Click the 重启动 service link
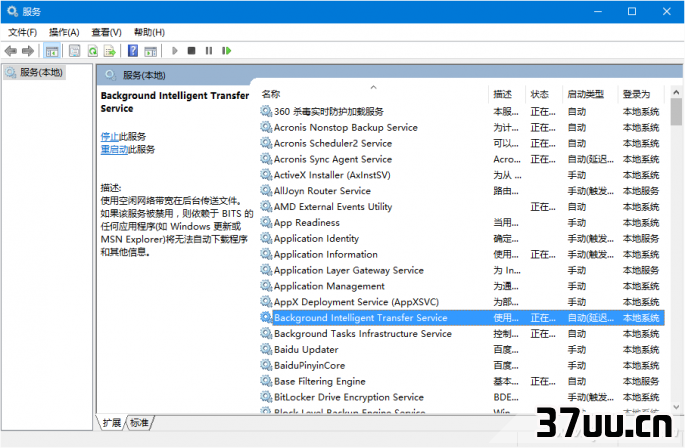 pyautogui.click(x=114, y=149)
